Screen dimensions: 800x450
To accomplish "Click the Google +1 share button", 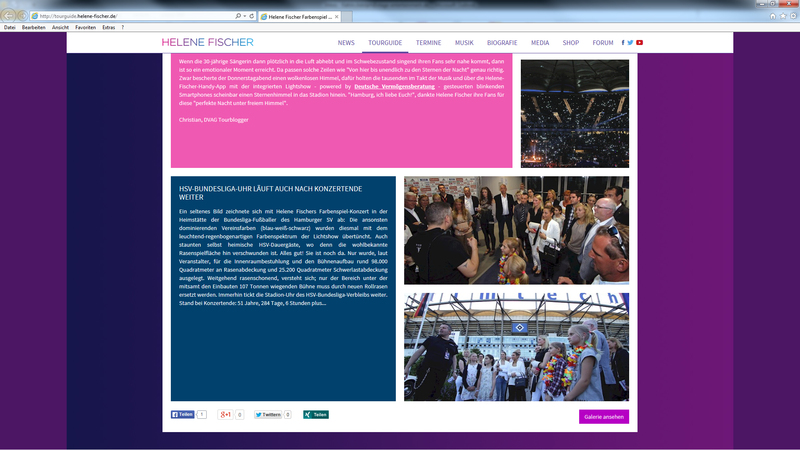I will pyautogui.click(x=226, y=414).
